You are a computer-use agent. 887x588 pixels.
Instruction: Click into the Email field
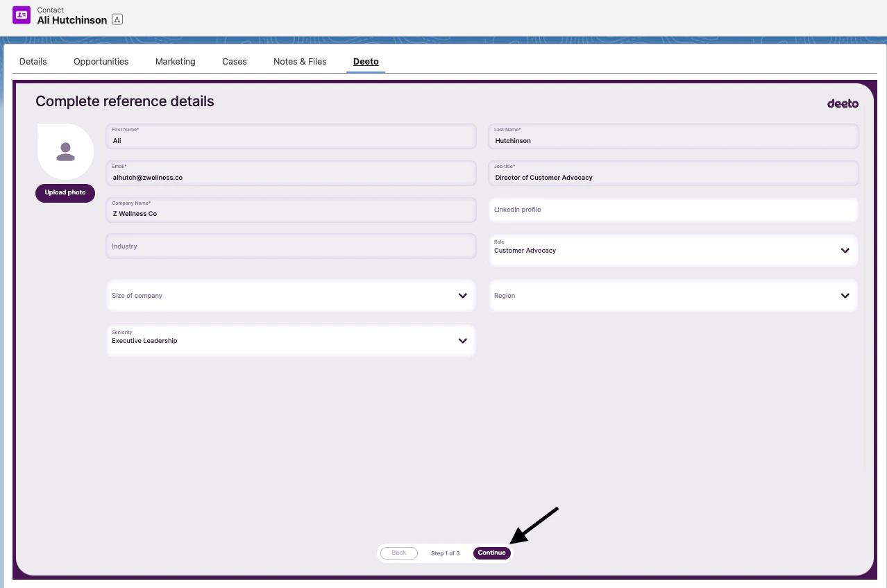coord(292,173)
